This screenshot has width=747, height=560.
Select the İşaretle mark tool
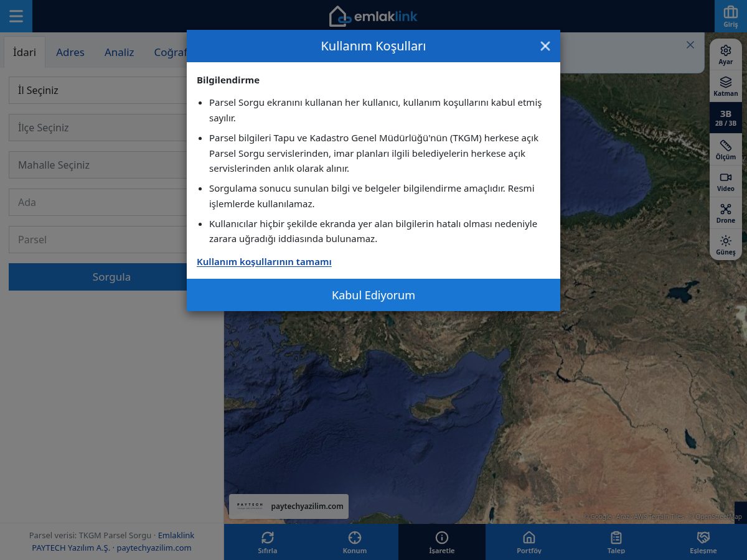coord(442,542)
